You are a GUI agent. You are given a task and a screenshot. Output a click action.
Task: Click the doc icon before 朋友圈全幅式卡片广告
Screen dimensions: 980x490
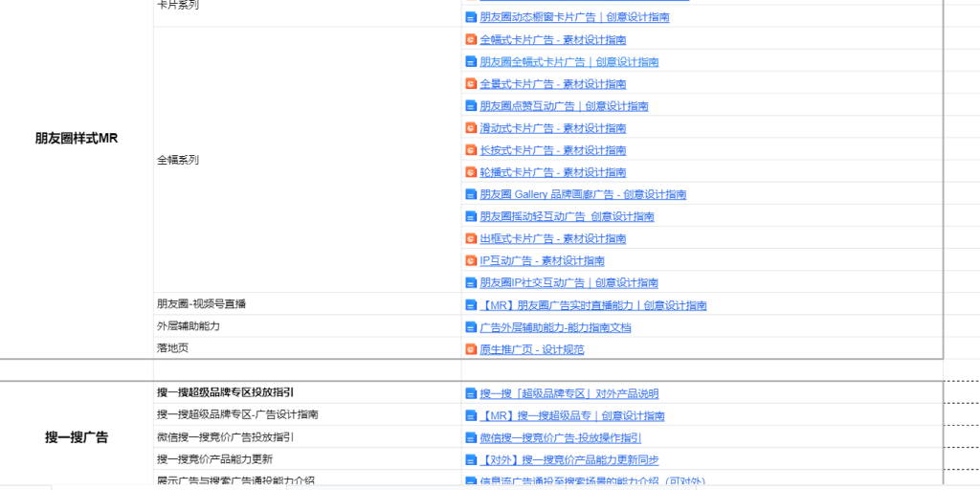471,61
